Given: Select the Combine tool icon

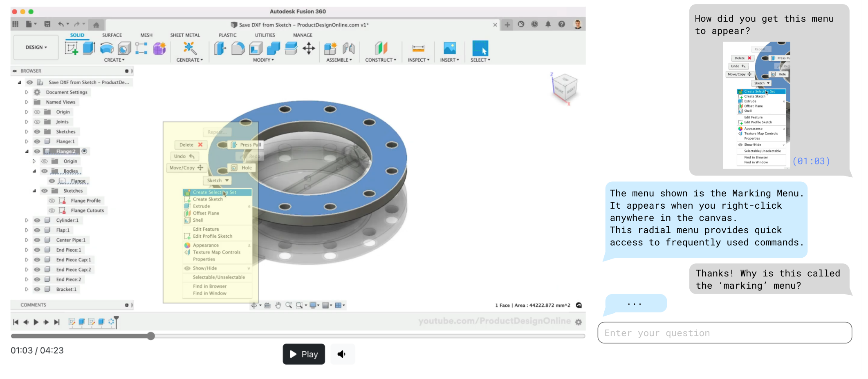Looking at the screenshot, I should click(x=273, y=48).
